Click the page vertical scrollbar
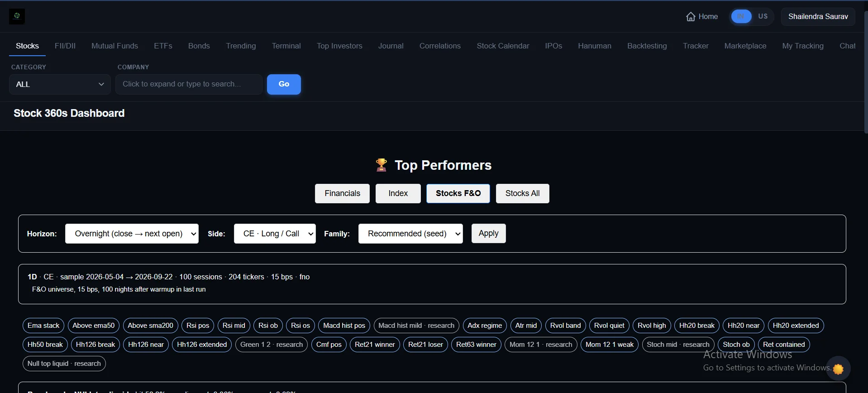This screenshot has width=868, height=393. (x=866, y=72)
